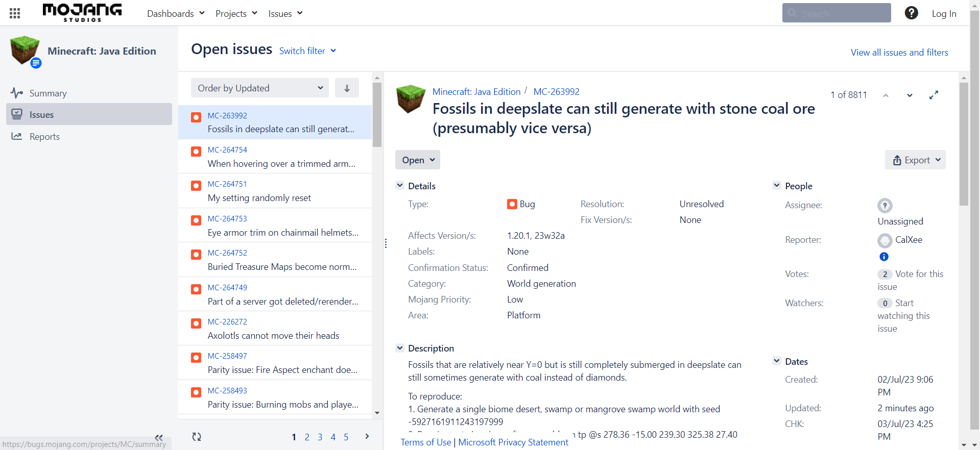Select Reports in the sidebar
The height and width of the screenshot is (450, 980).
(89, 136)
